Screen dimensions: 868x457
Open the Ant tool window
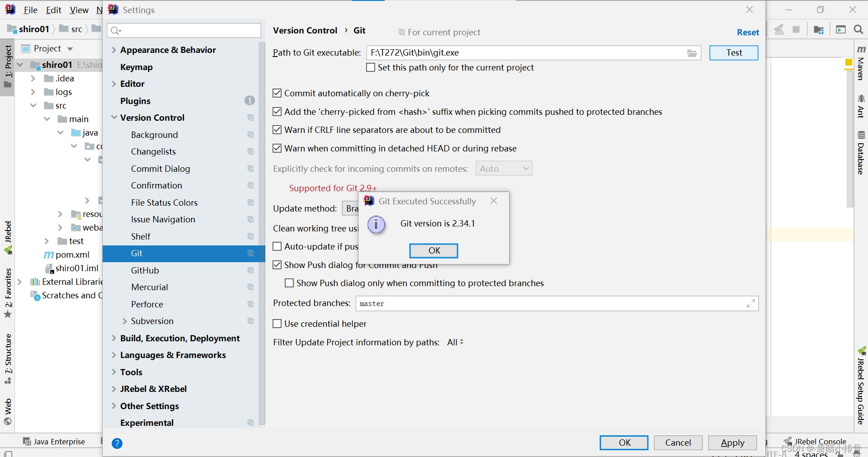point(861,106)
